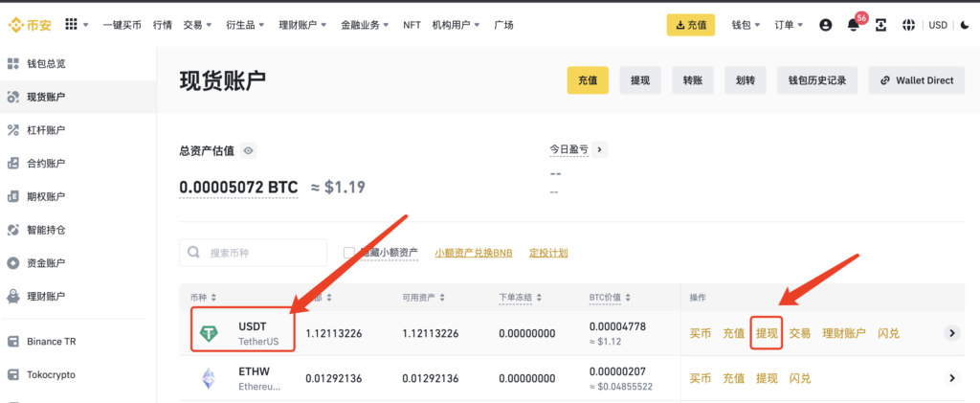The width and height of the screenshot is (980, 403).
Task: Click the margin account percent icon
Action: pos(13,130)
